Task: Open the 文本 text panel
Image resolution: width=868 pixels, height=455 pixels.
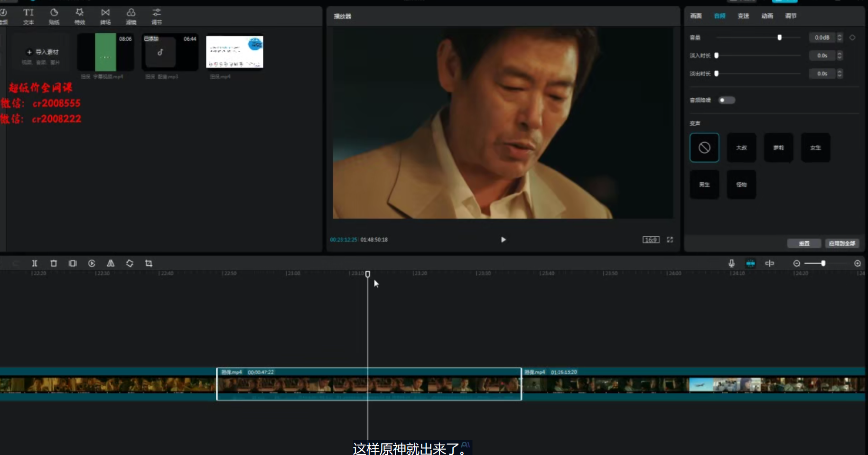Action: tap(28, 16)
